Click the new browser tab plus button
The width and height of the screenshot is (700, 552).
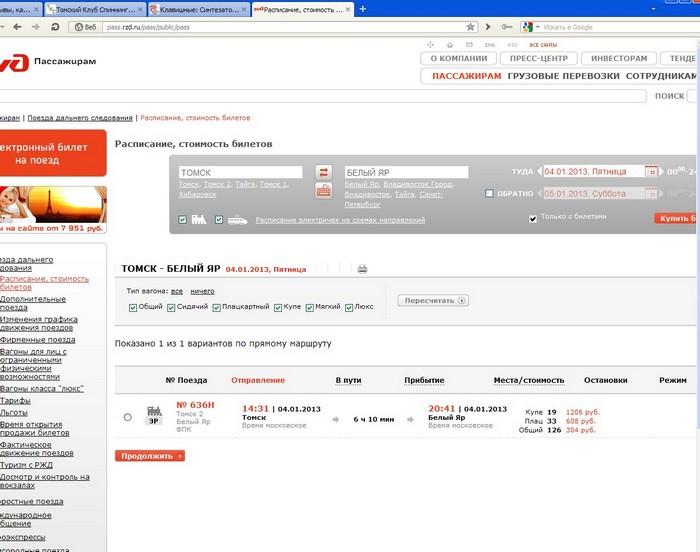click(362, 8)
